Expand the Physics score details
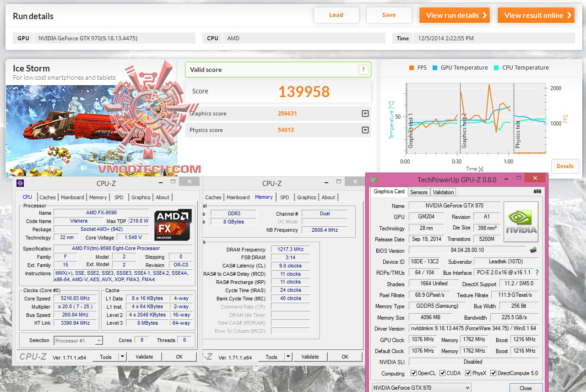 365,130
